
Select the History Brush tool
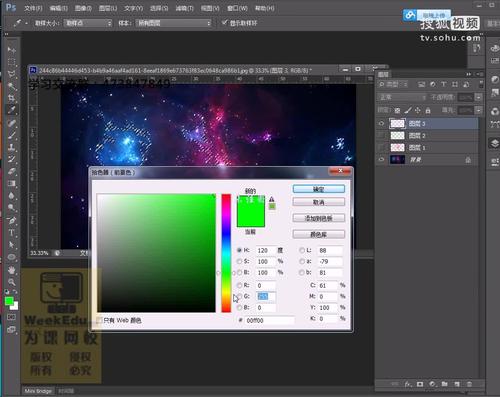point(12,159)
